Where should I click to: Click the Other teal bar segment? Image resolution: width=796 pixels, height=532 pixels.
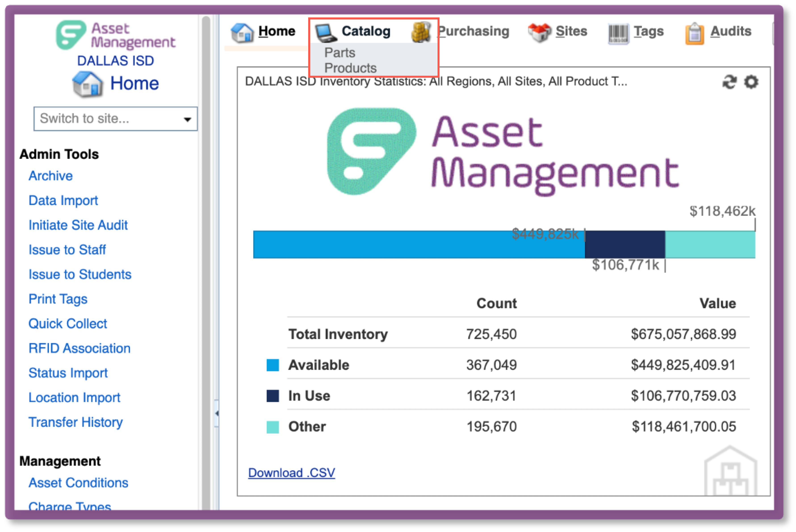click(x=710, y=245)
